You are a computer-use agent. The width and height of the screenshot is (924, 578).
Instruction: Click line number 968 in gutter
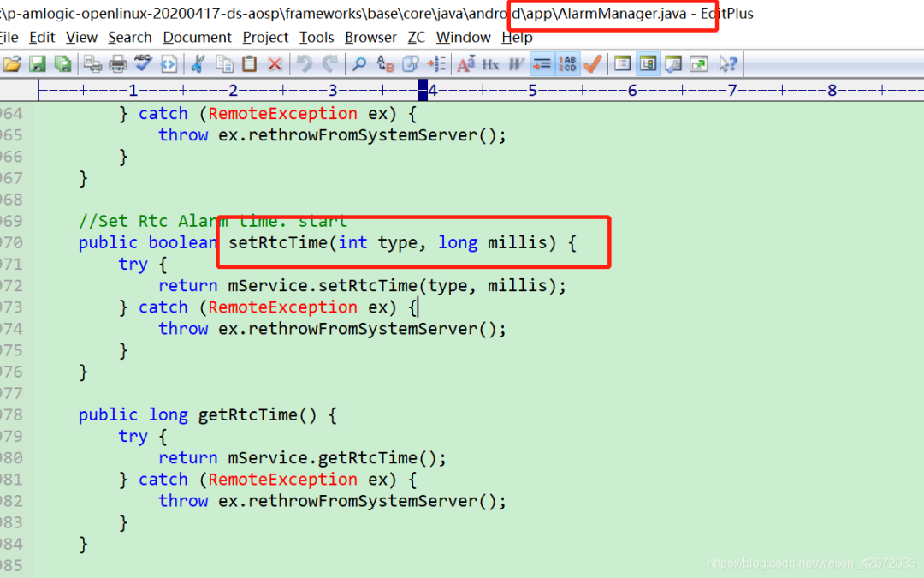[x=11, y=200]
